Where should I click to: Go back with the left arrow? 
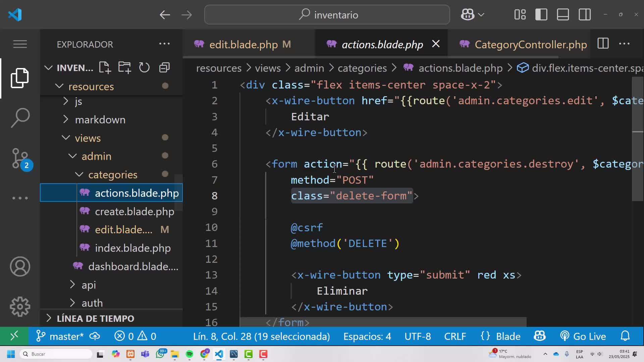coord(165,15)
